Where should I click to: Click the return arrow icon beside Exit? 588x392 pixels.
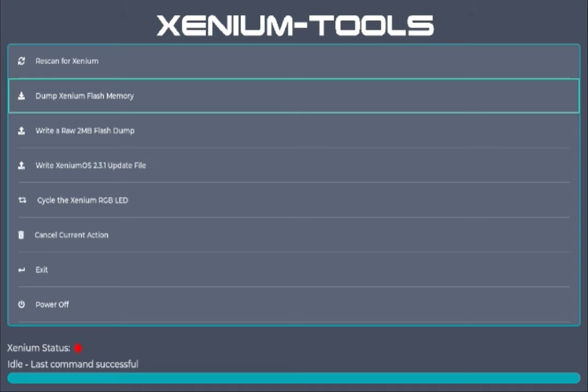(x=21, y=270)
